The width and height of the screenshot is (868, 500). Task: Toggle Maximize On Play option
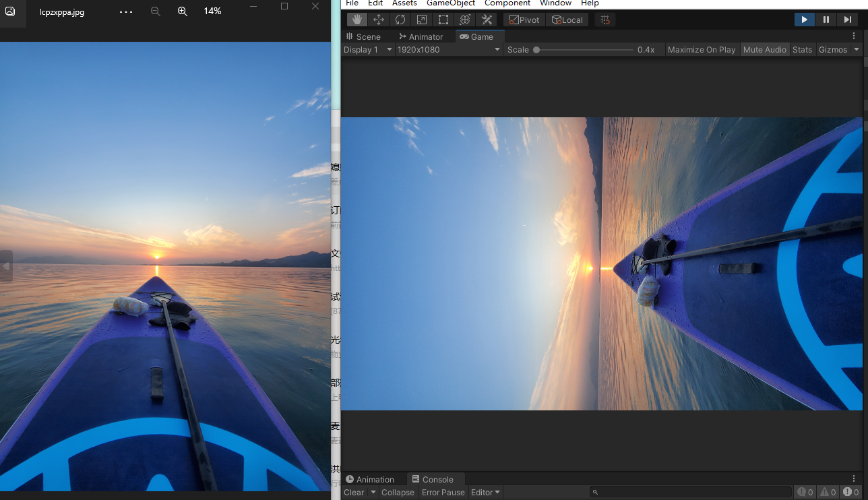[x=701, y=50]
